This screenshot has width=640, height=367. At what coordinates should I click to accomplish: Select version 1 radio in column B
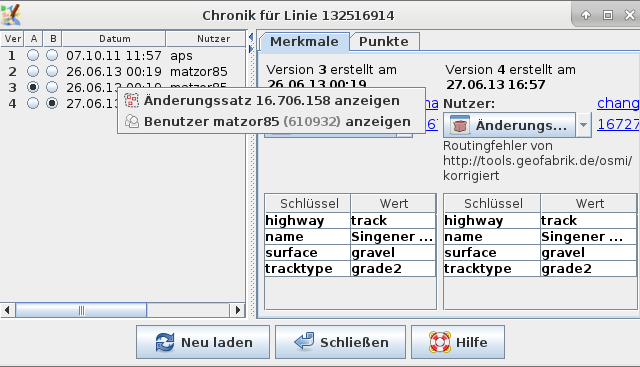pos(52,55)
